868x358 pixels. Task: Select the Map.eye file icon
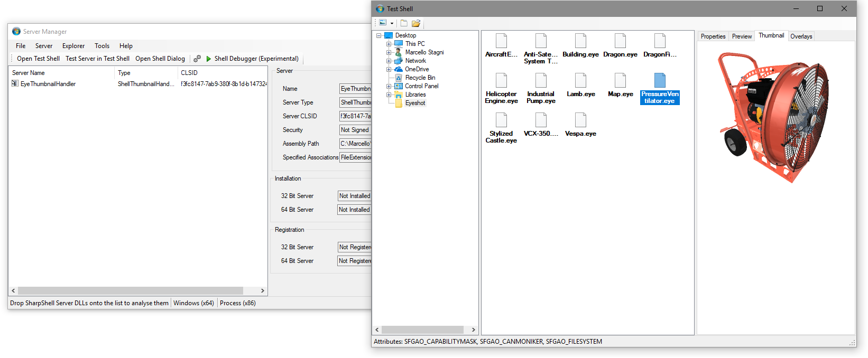click(620, 80)
